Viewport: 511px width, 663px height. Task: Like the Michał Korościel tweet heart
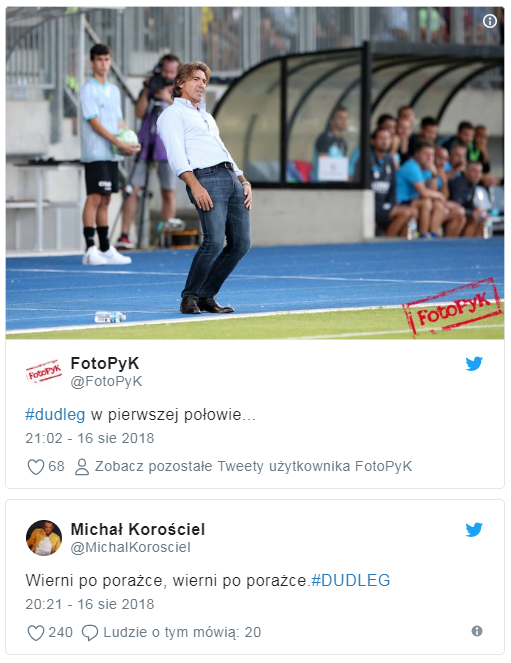[x=36, y=633]
